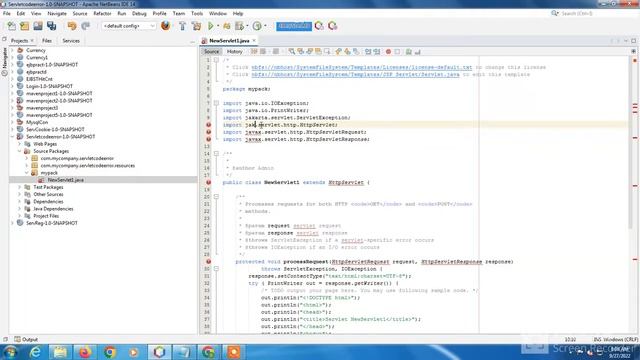The image size is (640, 360).
Task: Click the red Start Macro Recording icon
Action: tap(388, 51)
